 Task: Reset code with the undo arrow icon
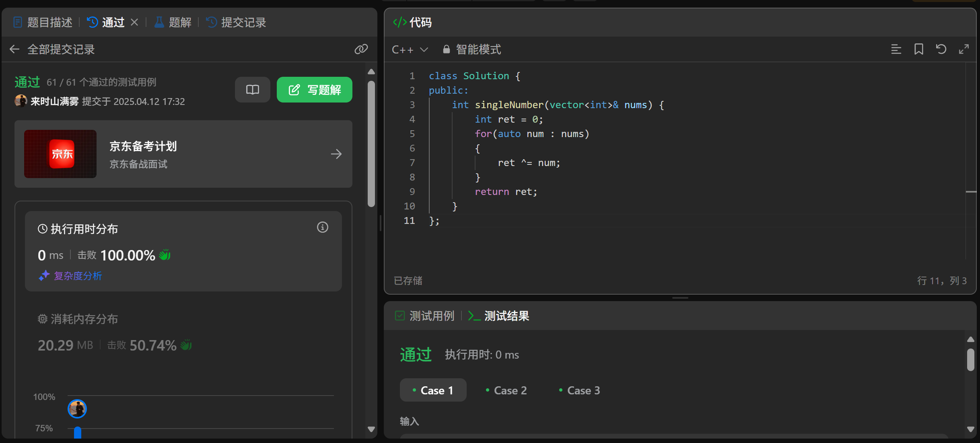[x=941, y=49]
